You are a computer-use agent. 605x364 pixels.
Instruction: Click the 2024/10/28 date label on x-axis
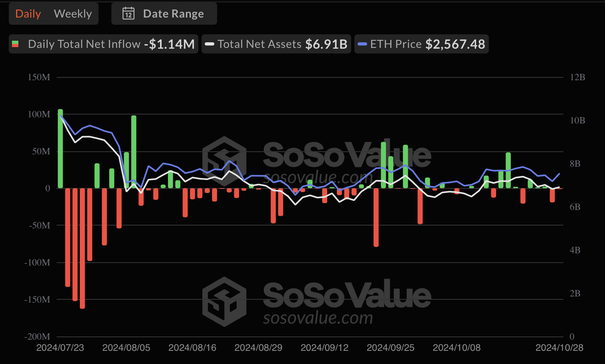pyautogui.click(x=559, y=348)
